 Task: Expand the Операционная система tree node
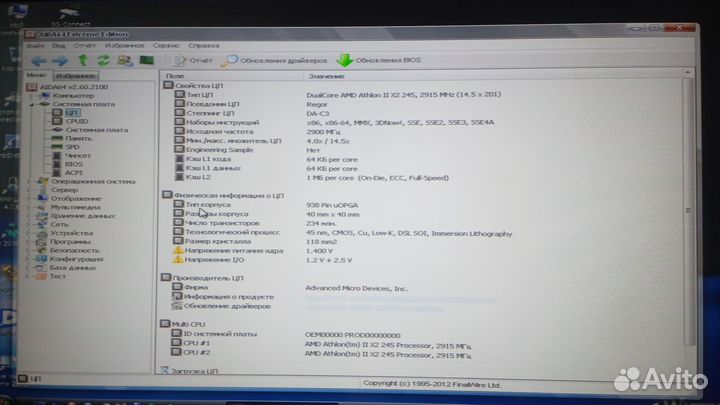tap(30, 182)
